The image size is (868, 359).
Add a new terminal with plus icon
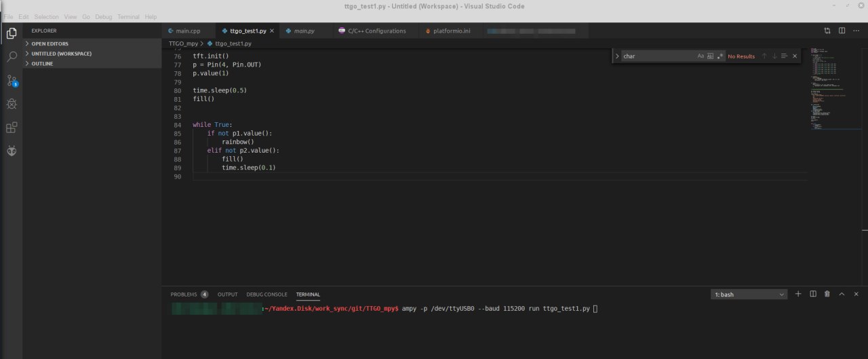798,294
